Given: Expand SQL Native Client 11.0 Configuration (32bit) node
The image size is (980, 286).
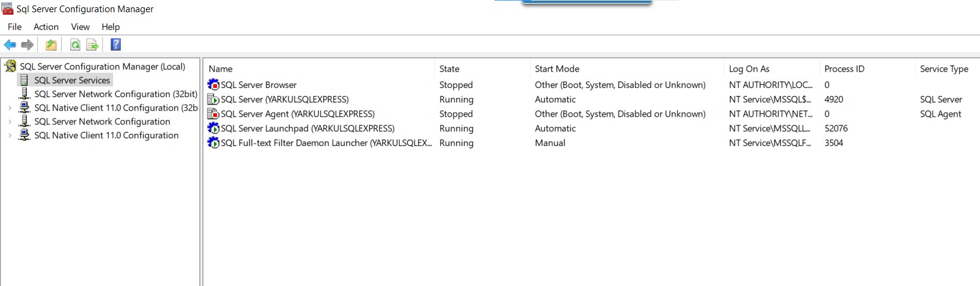Looking at the screenshot, I should (10, 108).
